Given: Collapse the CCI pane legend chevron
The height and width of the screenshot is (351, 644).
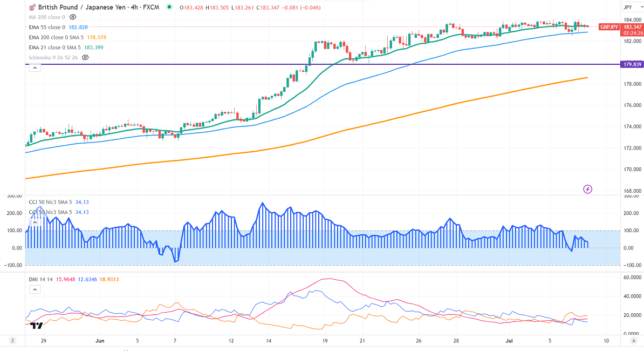Looking at the screenshot, I should (35, 222).
